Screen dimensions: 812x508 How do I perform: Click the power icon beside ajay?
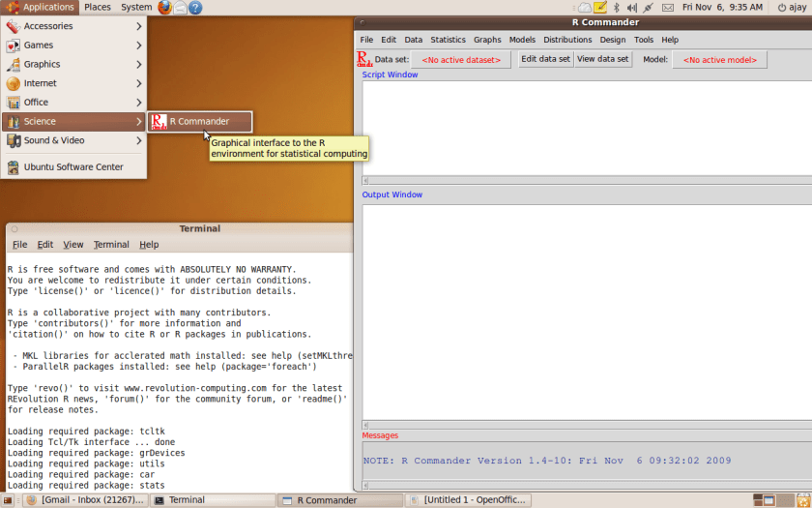coord(782,8)
